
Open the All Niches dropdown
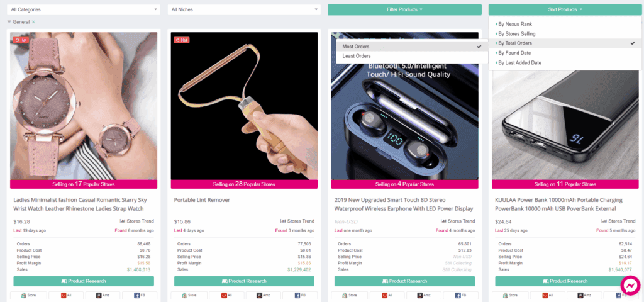pyautogui.click(x=244, y=9)
